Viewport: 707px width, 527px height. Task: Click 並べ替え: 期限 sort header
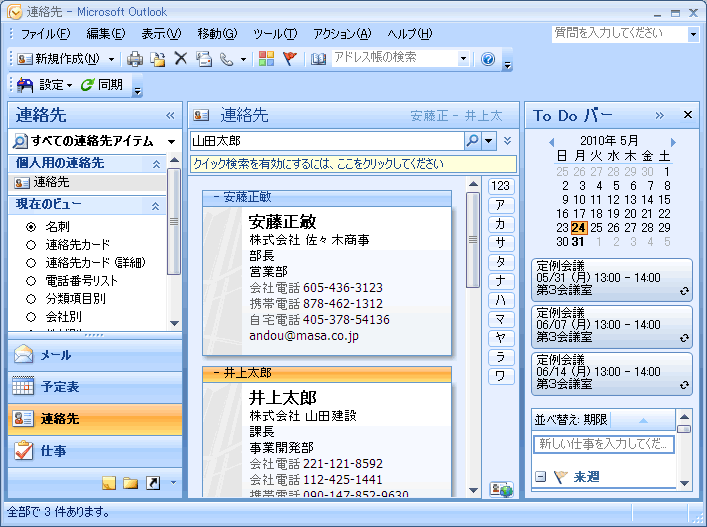(604, 420)
